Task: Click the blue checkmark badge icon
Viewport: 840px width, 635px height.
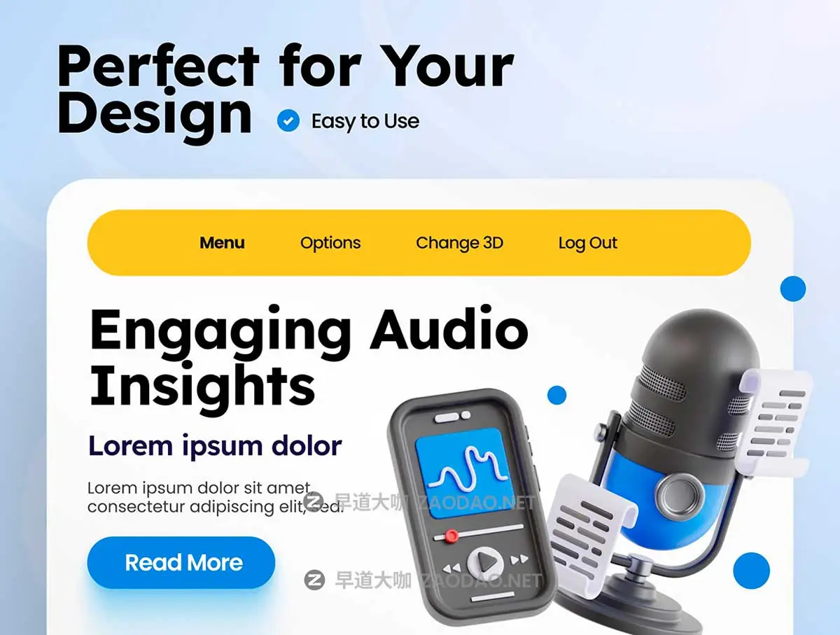Action: pos(288,121)
